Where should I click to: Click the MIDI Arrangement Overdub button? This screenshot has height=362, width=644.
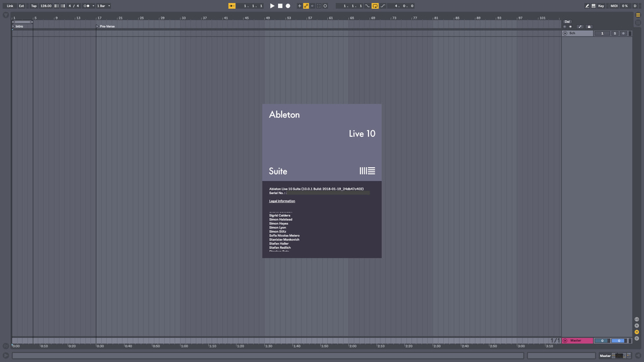tap(299, 5)
